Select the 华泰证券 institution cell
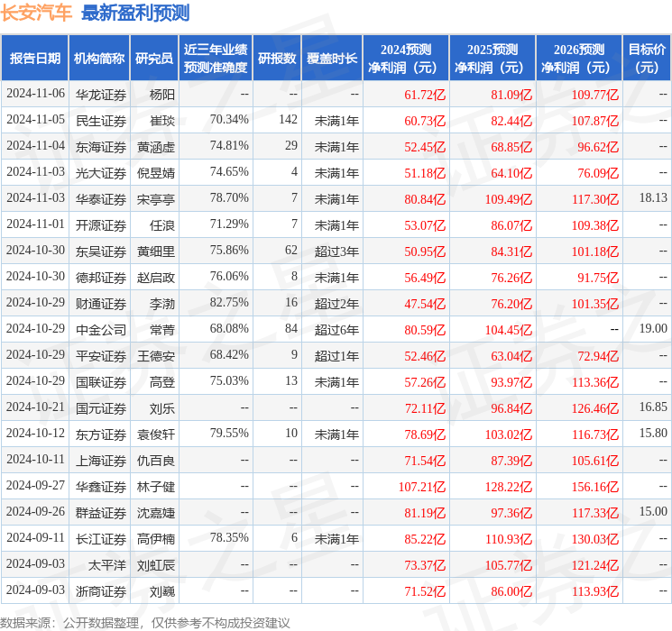672x631 pixels. click(101, 199)
